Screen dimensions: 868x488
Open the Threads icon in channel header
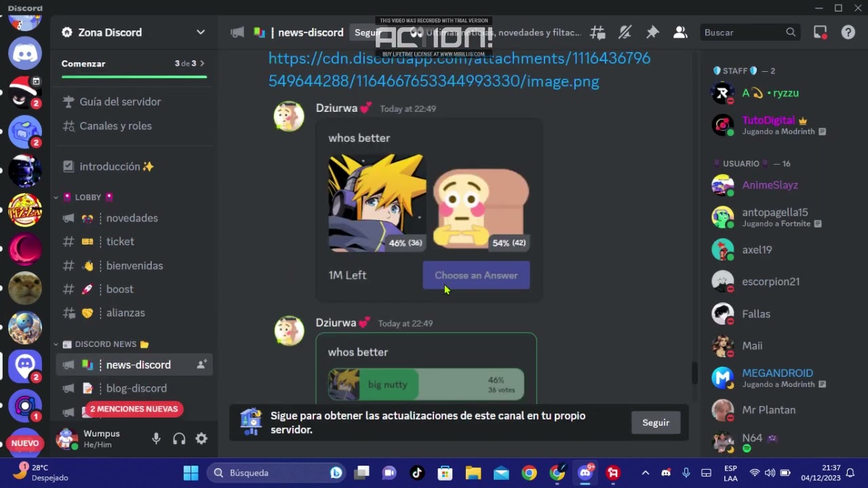[597, 33]
